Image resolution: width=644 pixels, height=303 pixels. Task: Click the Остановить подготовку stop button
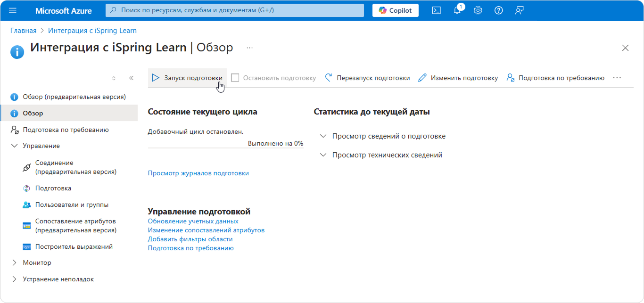coord(273,78)
